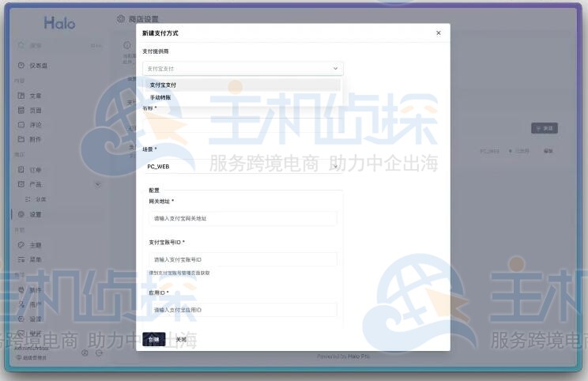Click the 主题 themes palette icon

(21, 245)
